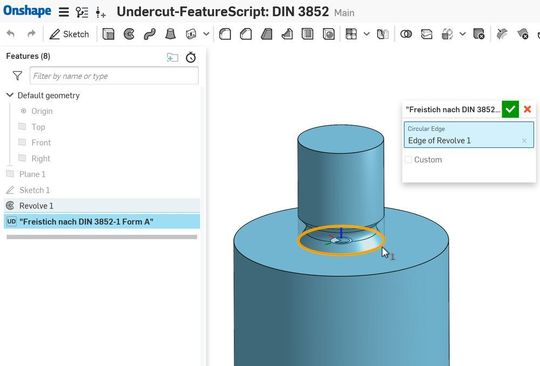Click the regeneration time stopwatch icon
The image size is (540, 366).
(x=190, y=57)
